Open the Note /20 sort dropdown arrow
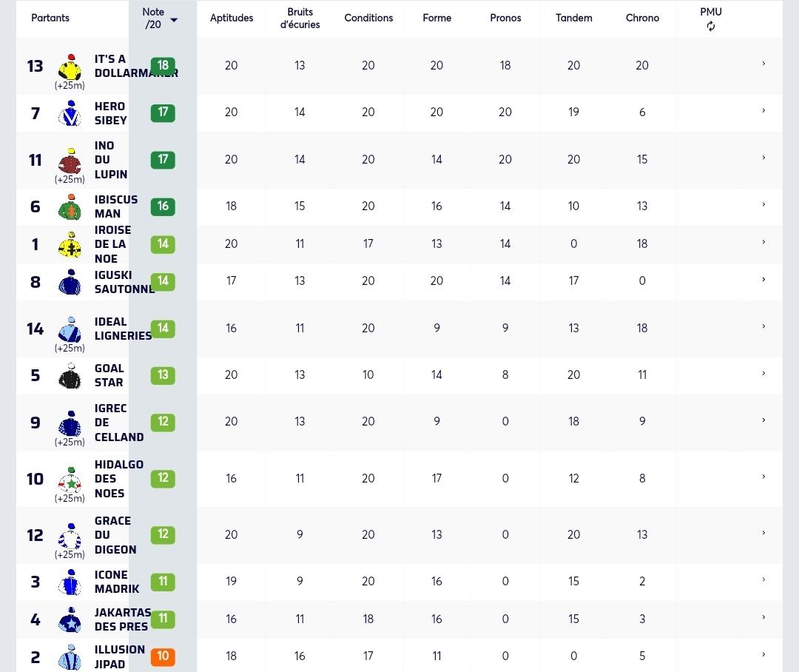The width and height of the screenshot is (799, 672). pyautogui.click(x=174, y=20)
